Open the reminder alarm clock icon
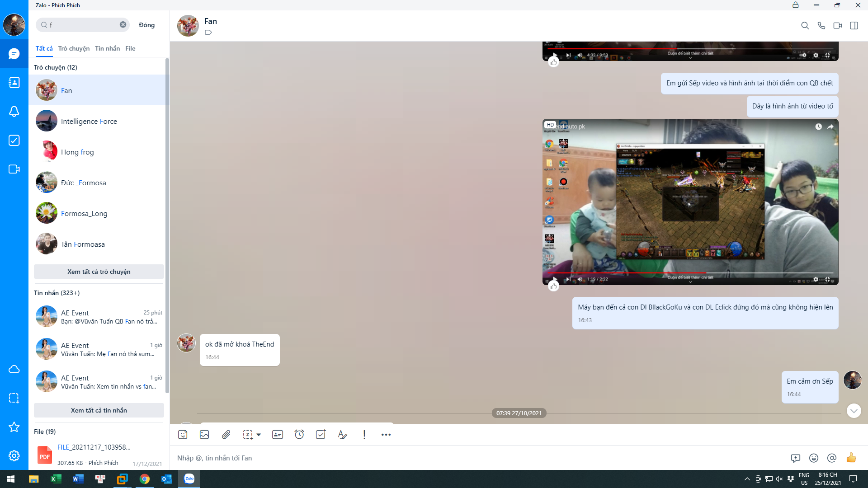 [x=299, y=435]
